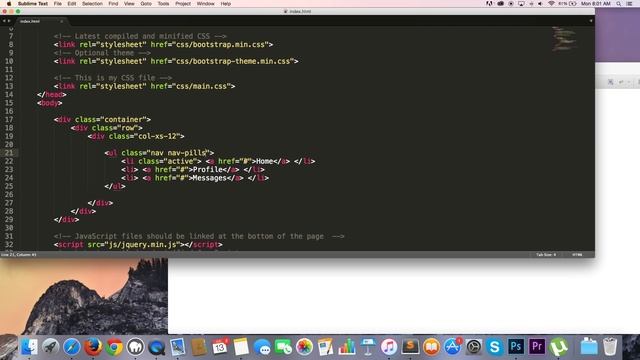Click the battery status in menu bar
Screen dimensions: 640x360
(567, 4)
